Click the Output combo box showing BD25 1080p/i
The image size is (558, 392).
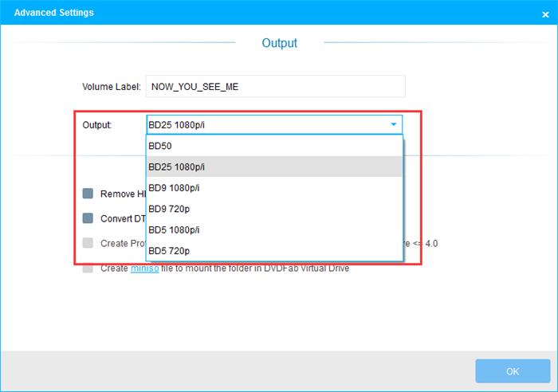point(267,125)
